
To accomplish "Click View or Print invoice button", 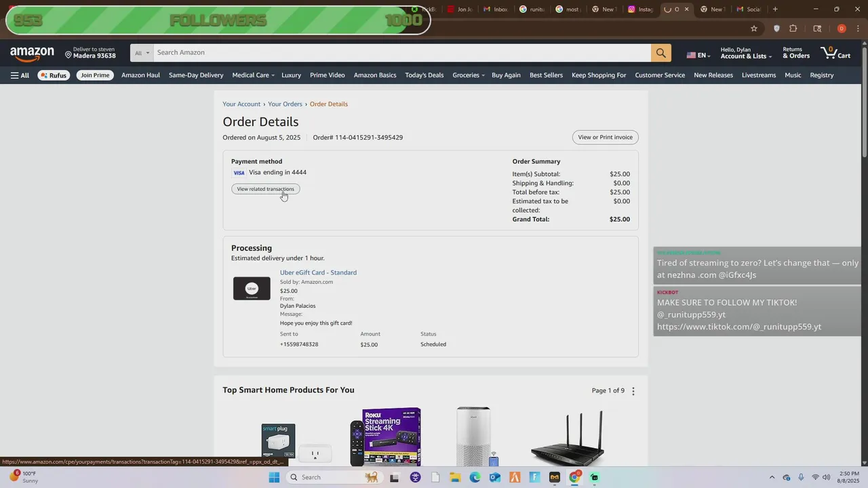I will [605, 138].
